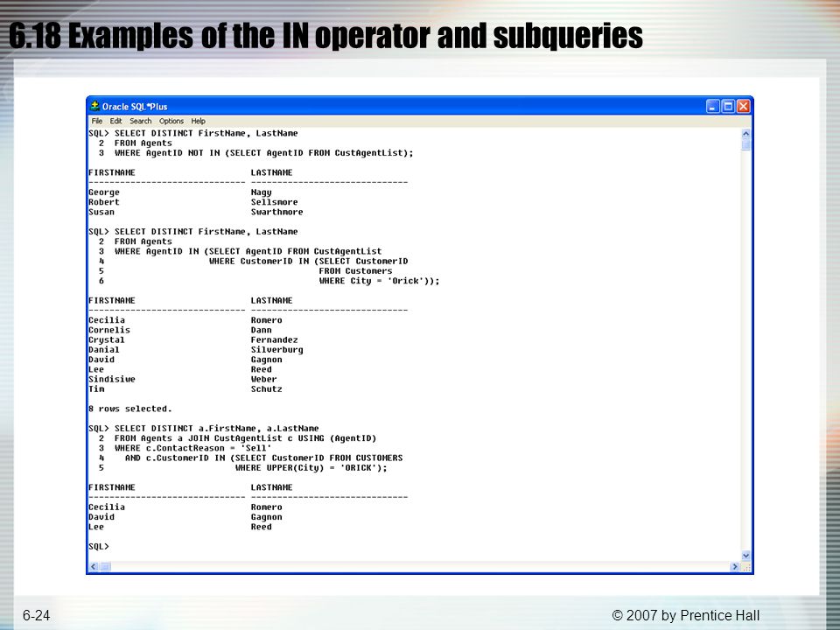Image resolution: width=840 pixels, height=630 pixels.
Task: Click the first name 'Cornelis'
Action: (x=109, y=330)
